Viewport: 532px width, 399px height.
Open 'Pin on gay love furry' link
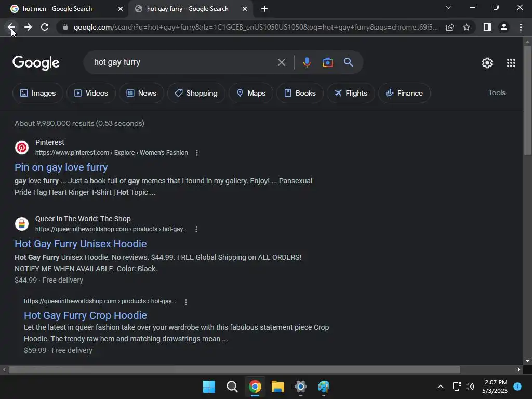pos(61,167)
